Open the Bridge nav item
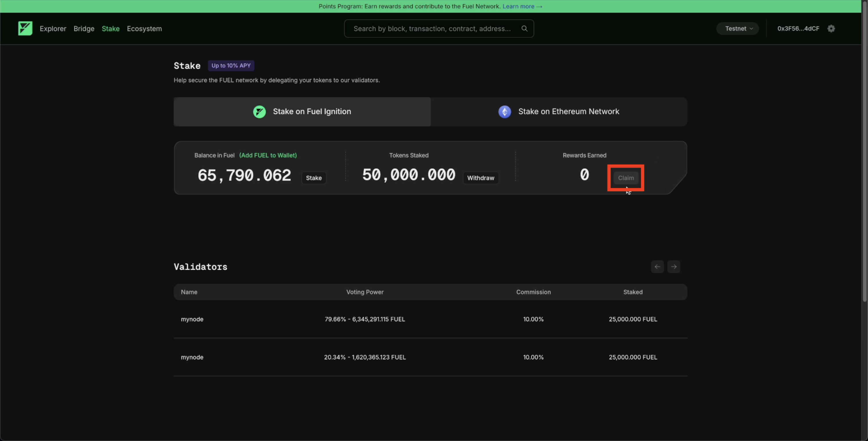The height and width of the screenshot is (441, 868). 84,29
